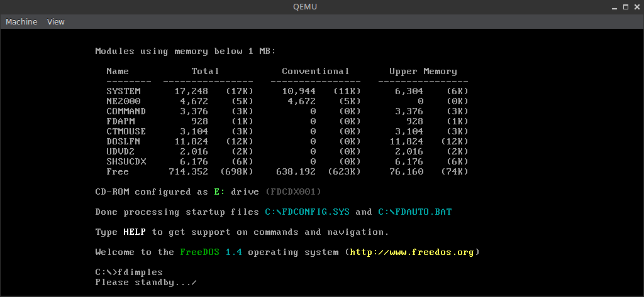Click the (698K) free total size
The height and width of the screenshot is (297, 644).
tap(236, 171)
